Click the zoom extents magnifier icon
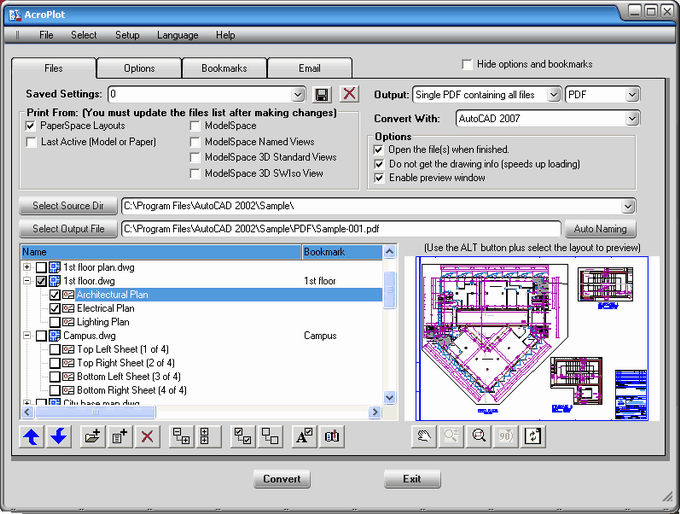Screen dimensions: 680x514 tap(479, 436)
